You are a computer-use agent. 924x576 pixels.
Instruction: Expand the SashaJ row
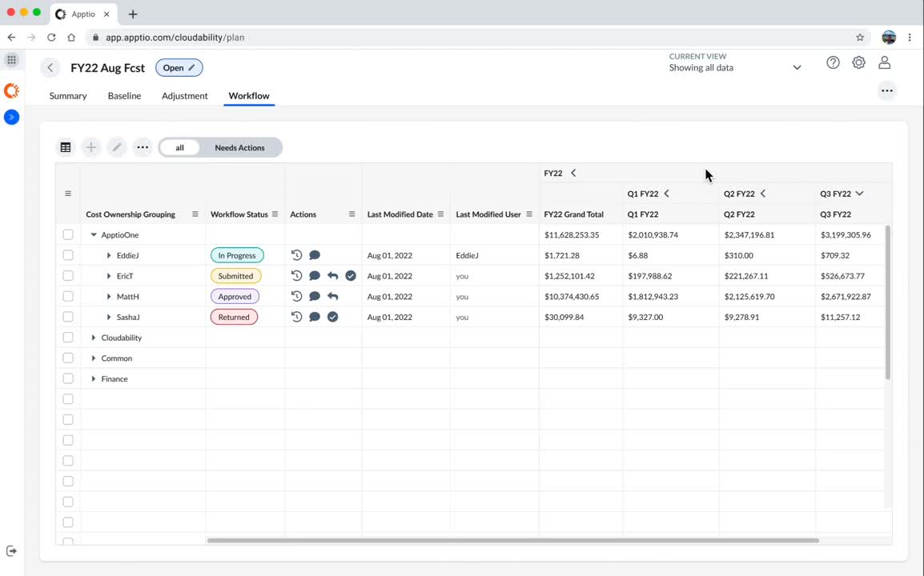point(108,317)
